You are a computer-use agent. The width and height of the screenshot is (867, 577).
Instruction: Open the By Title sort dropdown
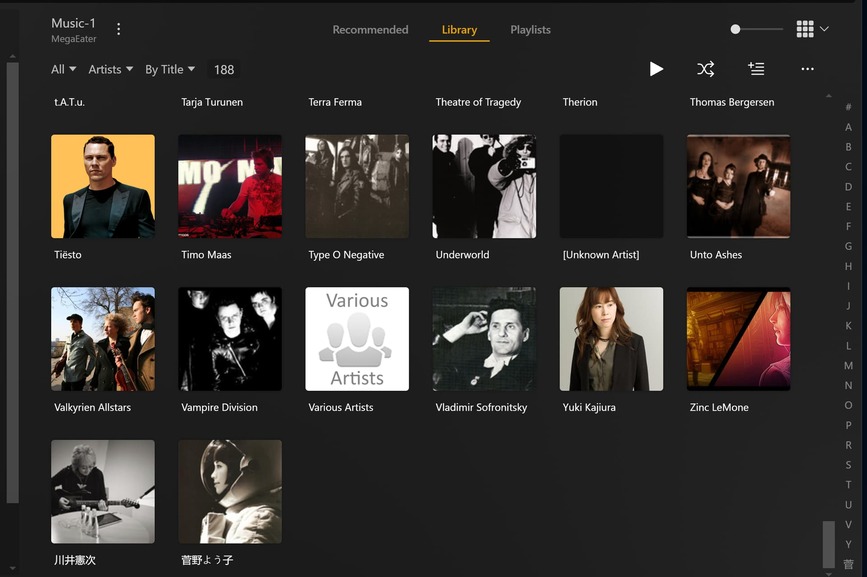tap(170, 70)
